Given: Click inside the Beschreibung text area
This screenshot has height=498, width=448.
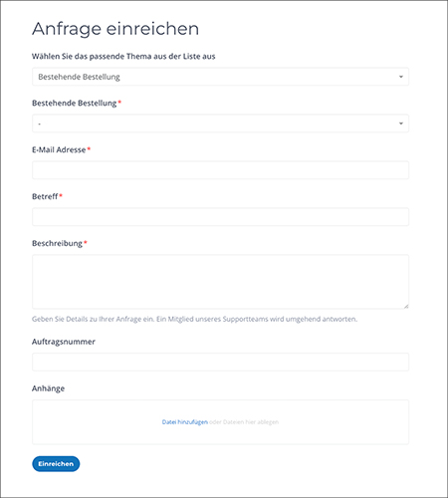Looking at the screenshot, I should [220, 282].
